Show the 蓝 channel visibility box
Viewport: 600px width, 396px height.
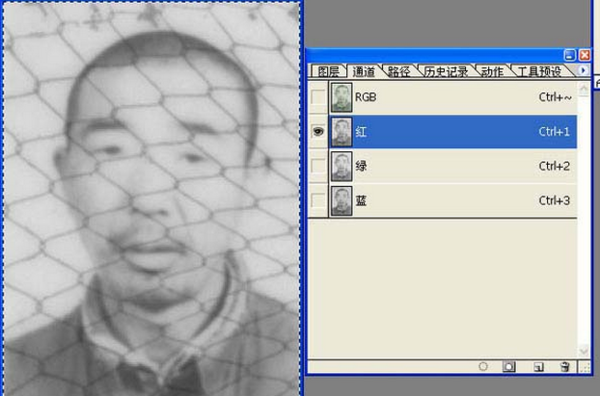(318, 200)
